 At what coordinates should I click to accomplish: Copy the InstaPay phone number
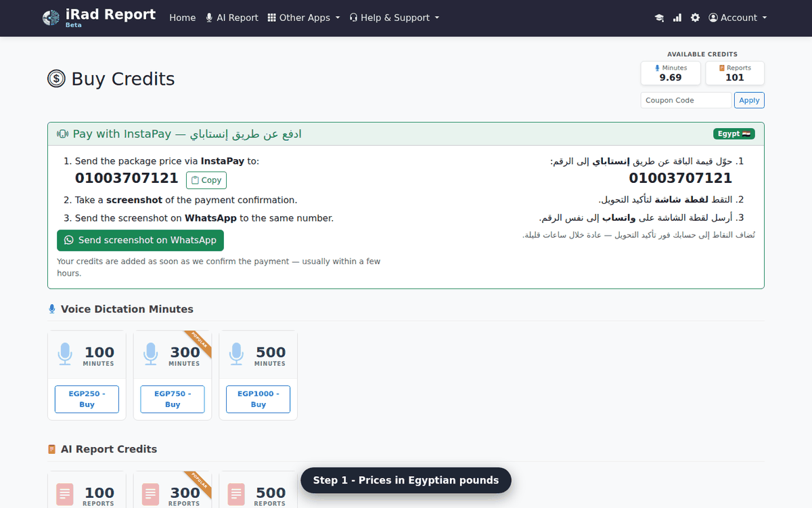click(x=206, y=180)
